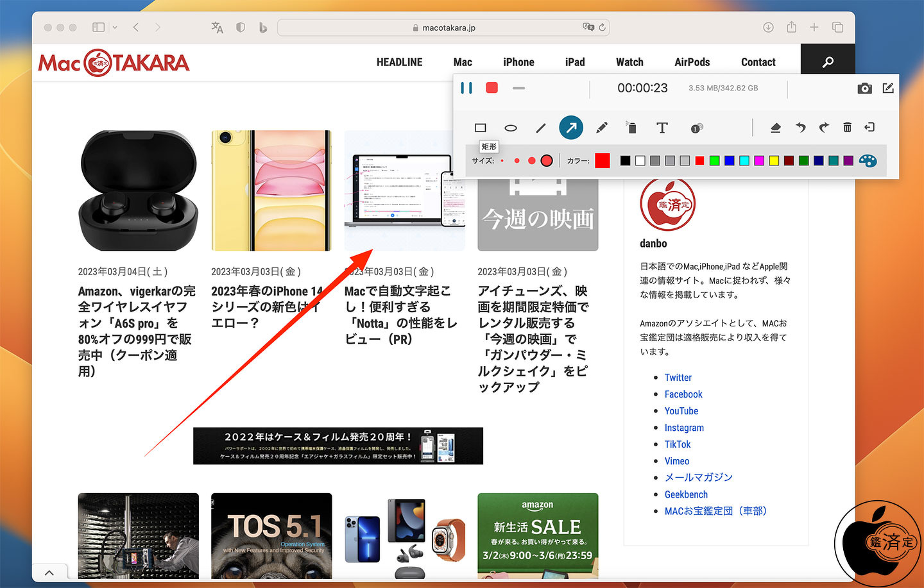
Task: Select the airbrush spray tool
Action: [x=631, y=128]
